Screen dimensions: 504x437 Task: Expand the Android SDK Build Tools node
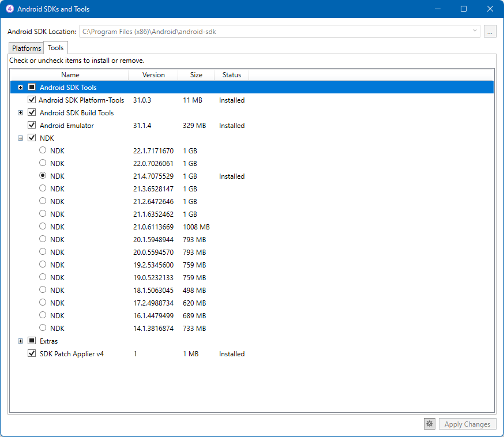pos(21,113)
